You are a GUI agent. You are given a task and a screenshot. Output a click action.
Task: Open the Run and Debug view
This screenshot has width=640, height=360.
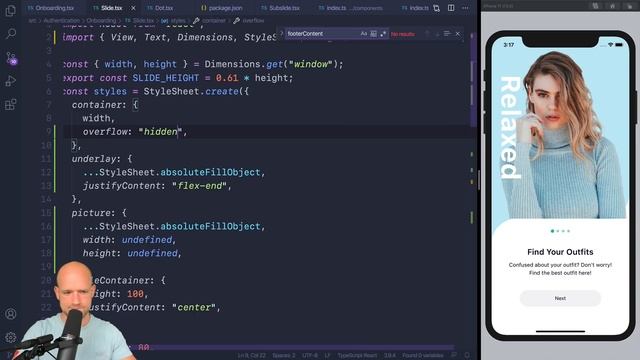pyautogui.click(x=11, y=81)
